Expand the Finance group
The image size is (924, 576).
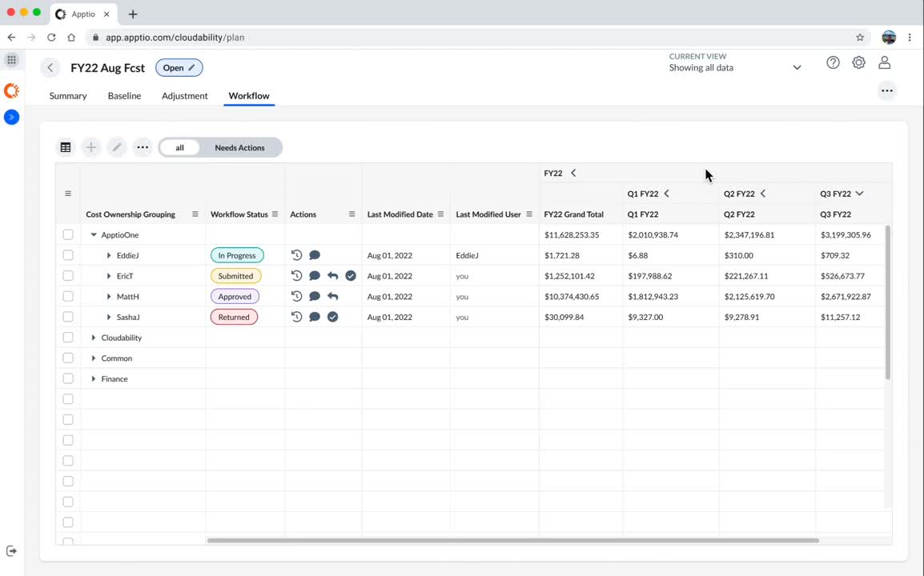[93, 378]
